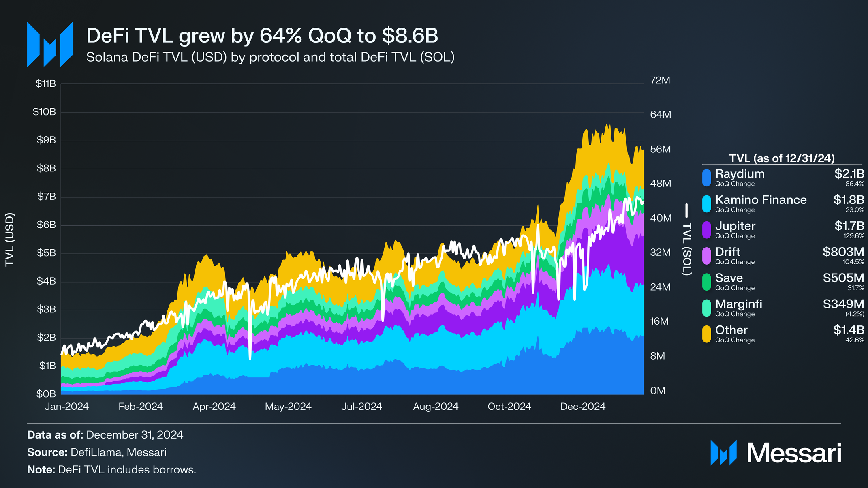The height and width of the screenshot is (488, 868).
Task: Click the white TVL (SOL) line legend marker
Action: (x=686, y=210)
